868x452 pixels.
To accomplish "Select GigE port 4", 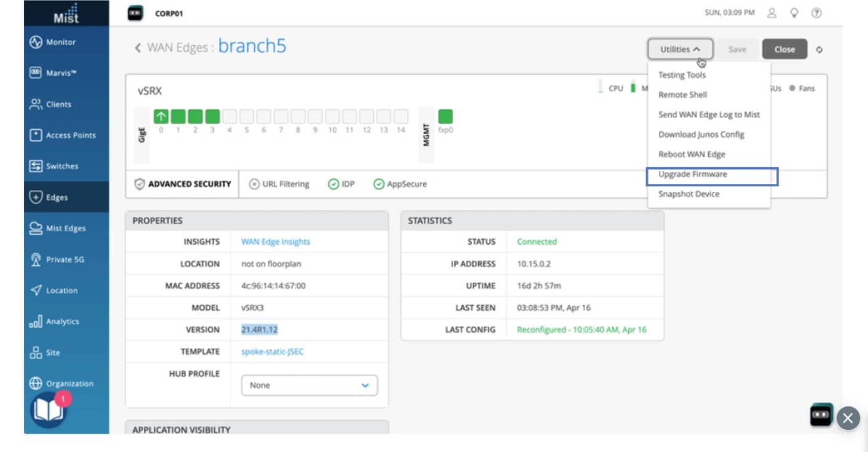I will coord(230,116).
